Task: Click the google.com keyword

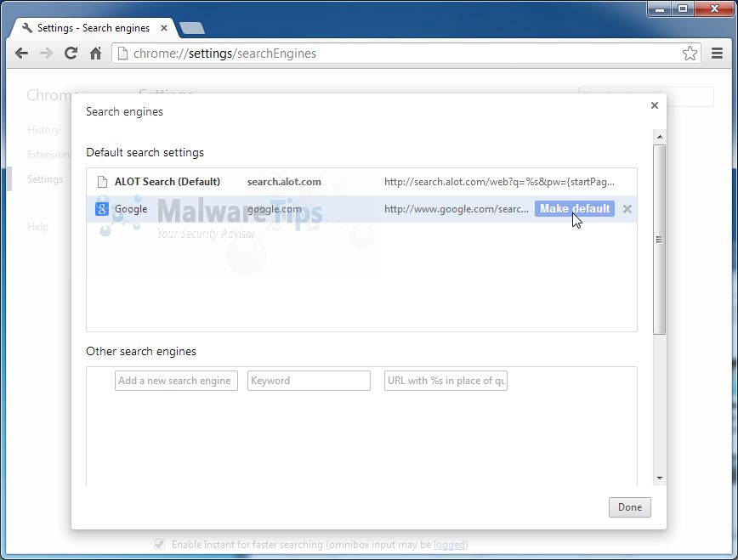Action: pyautogui.click(x=275, y=209)
